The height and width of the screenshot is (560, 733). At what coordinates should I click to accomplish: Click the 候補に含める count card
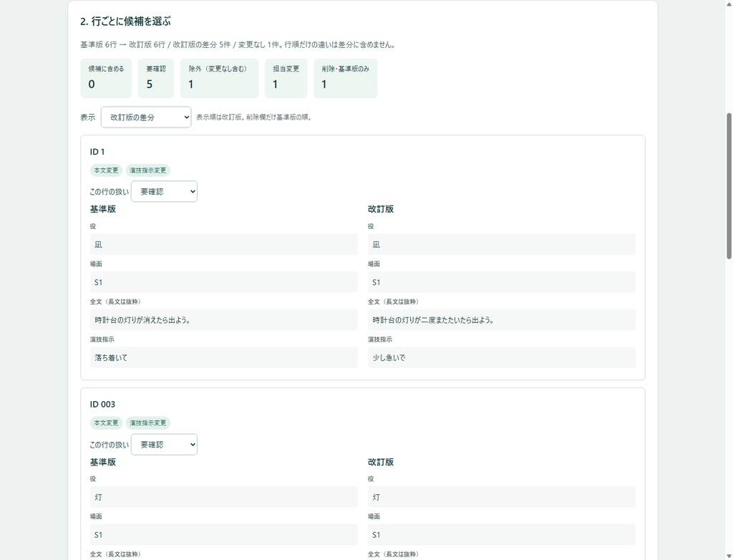(x=106, y=78)
